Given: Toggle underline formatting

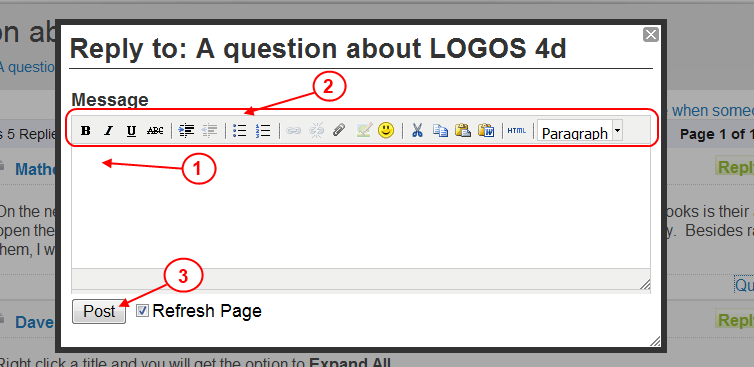Looking at the screenshot, I should pos(131,130).
